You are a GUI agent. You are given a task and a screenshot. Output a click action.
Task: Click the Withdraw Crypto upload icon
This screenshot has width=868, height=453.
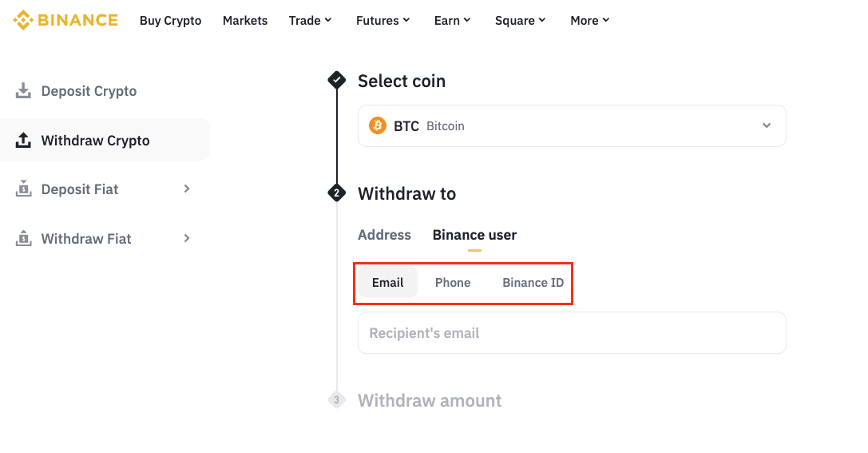[24, 141]
